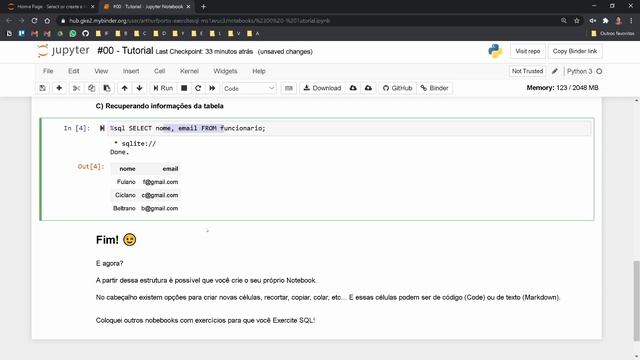The width and height of the screenshot is (640, 360).
Task: Open the Chrome three-dot menu
Action: [631, 20]
